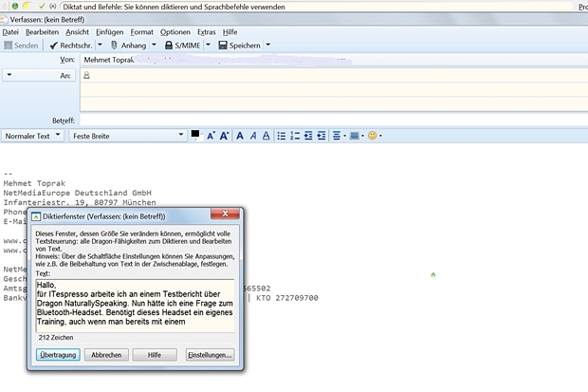The image size is (588, 392).
Task: Outdent the text with decrease indent icon
Action: pos(308,136)
